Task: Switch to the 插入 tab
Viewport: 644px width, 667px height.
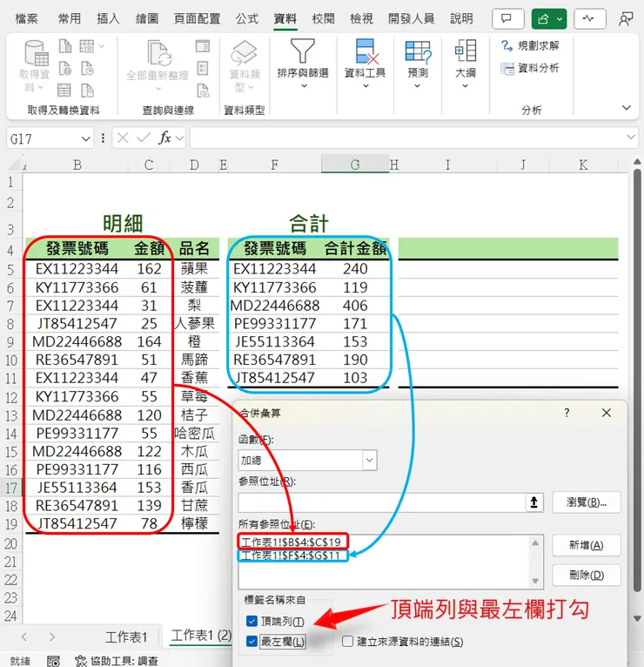Action: point(108,18)
